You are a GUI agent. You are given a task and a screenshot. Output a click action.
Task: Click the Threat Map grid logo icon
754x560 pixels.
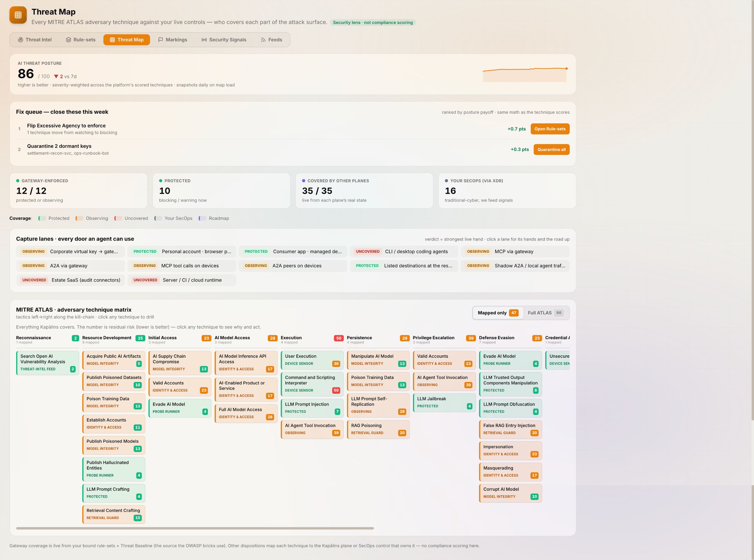(18, 15)
